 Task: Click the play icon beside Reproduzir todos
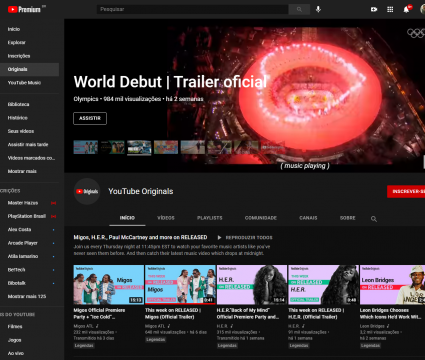tap(219, 238)
